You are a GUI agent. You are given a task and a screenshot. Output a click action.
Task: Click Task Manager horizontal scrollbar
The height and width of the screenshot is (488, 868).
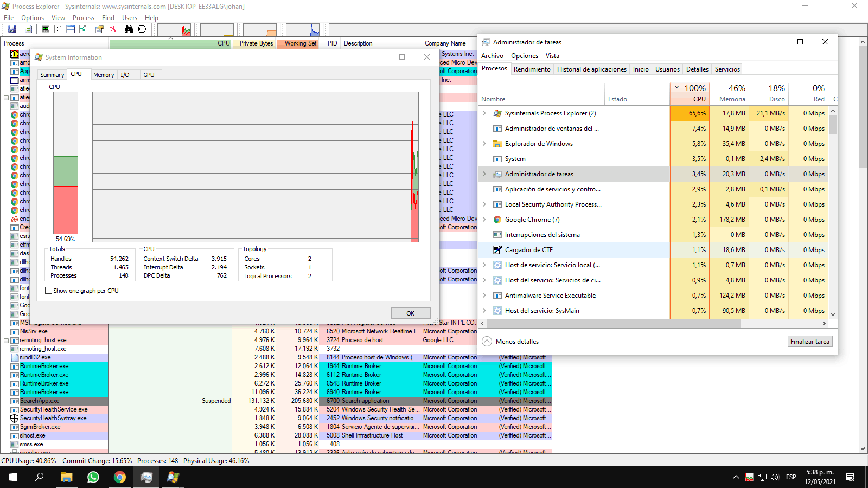tap(614, 323)
